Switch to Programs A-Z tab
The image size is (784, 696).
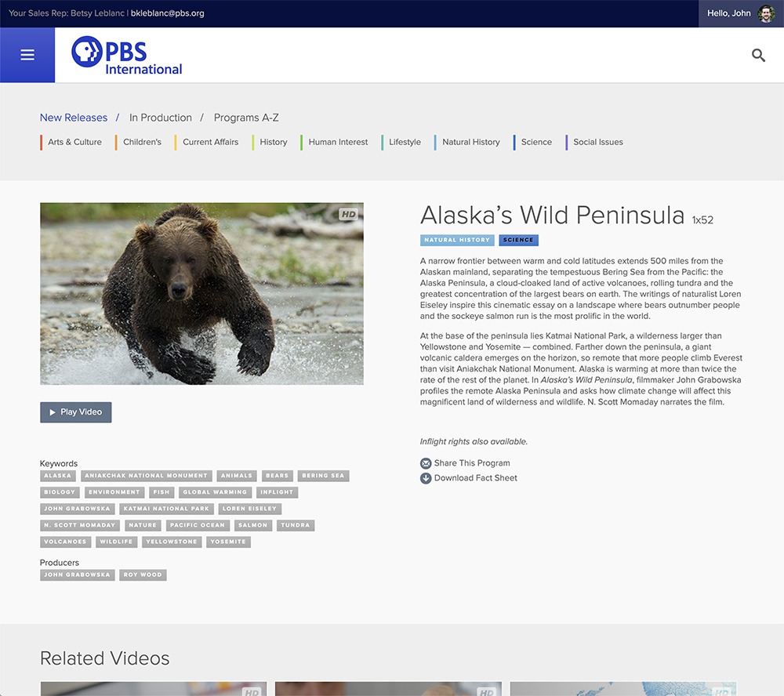[246, 118]
